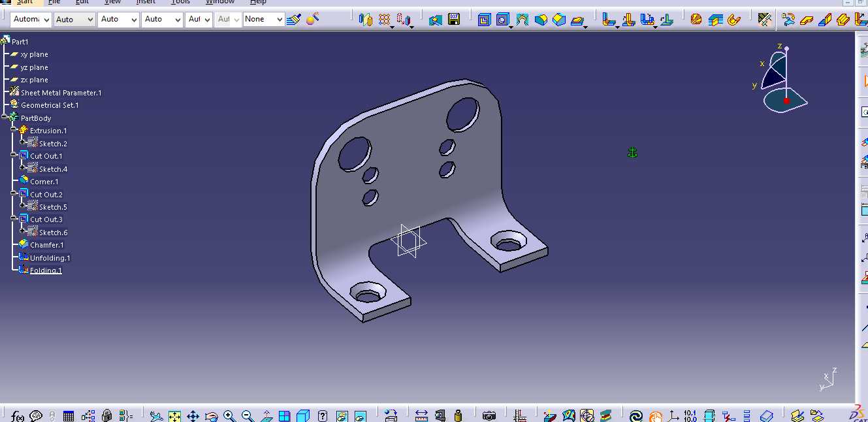The height and width of the screenshot is (422, 868).
Task: Select Folding.1 in the tree
Action: click(x=46, y=270)
